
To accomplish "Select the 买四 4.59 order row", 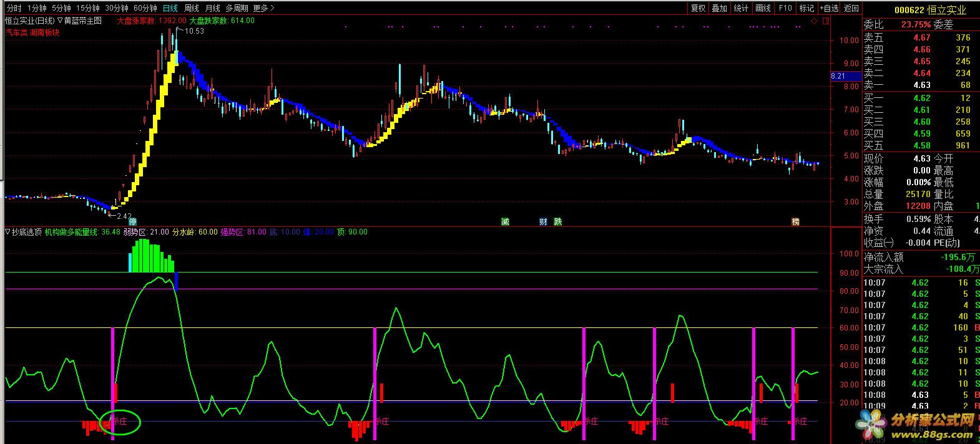I will [921, 133].
